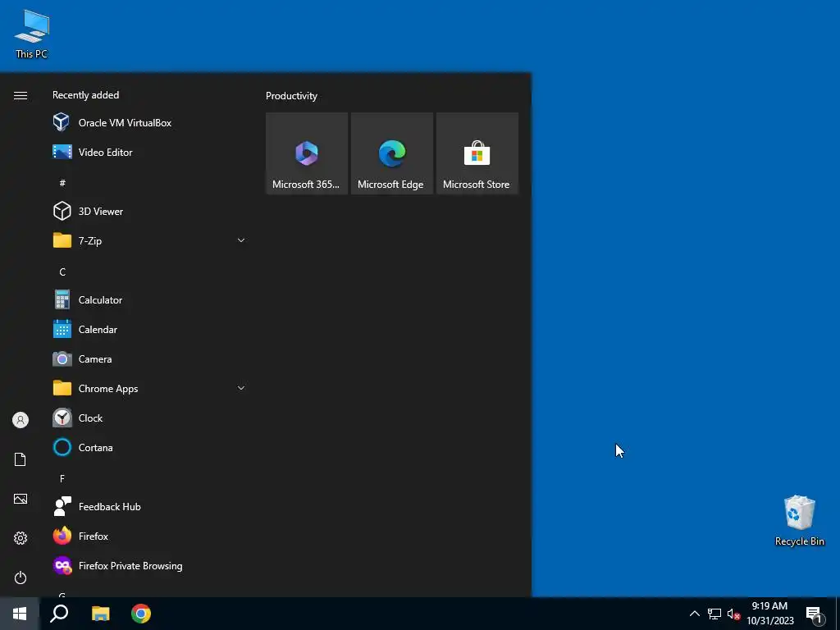
Task: Expand the 7-Zip folder chevron
Action: point(241,240)
